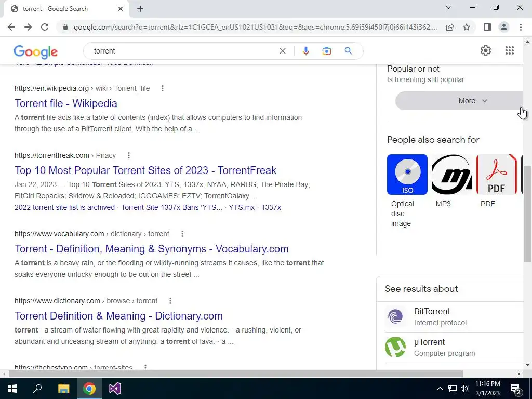Screen dimensions: 532x399
Task: Open the network icon in system tray
Action: (453, 389)
